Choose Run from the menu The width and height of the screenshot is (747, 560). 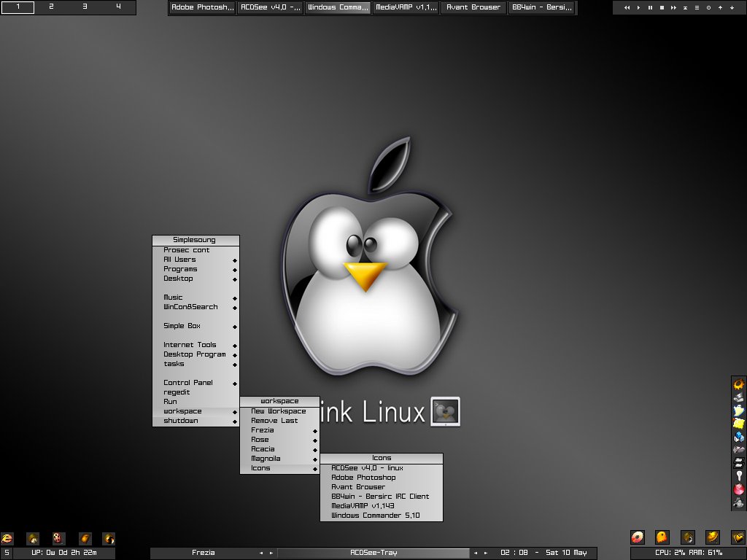(x=196, y=402)
